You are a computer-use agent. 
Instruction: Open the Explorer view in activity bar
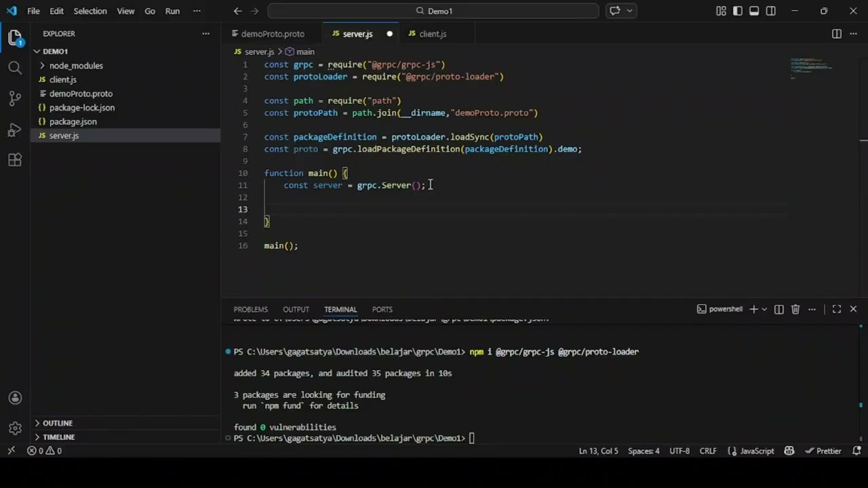tap(15, 37)
